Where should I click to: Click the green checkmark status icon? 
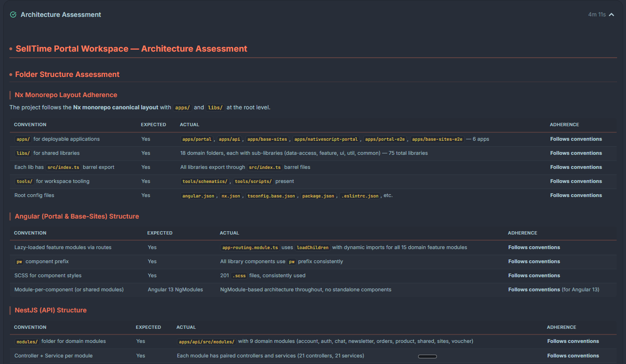[13, 15]
